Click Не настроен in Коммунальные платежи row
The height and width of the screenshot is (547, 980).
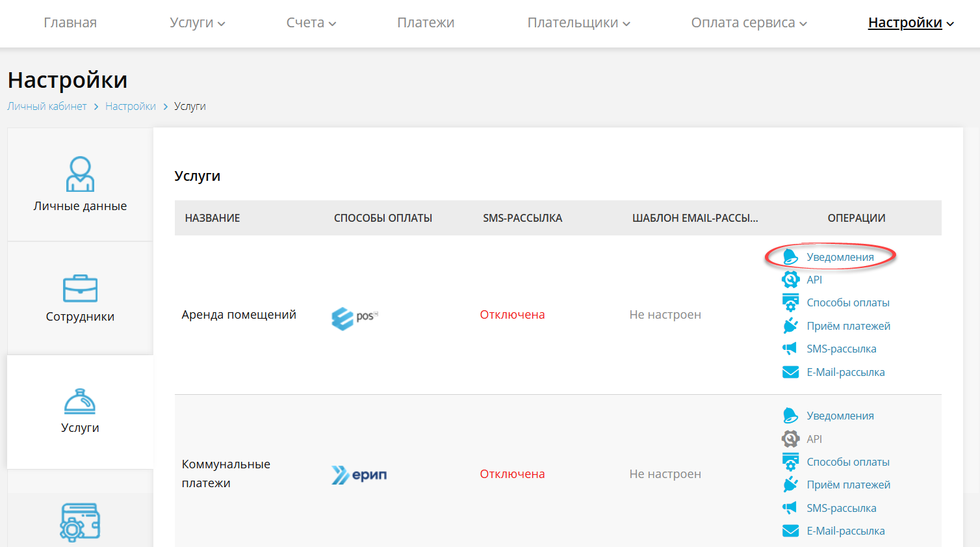[665, 474]
